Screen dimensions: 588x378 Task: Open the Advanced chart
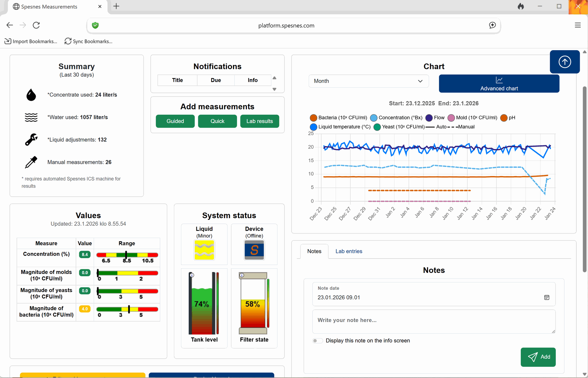pos(499,84)
